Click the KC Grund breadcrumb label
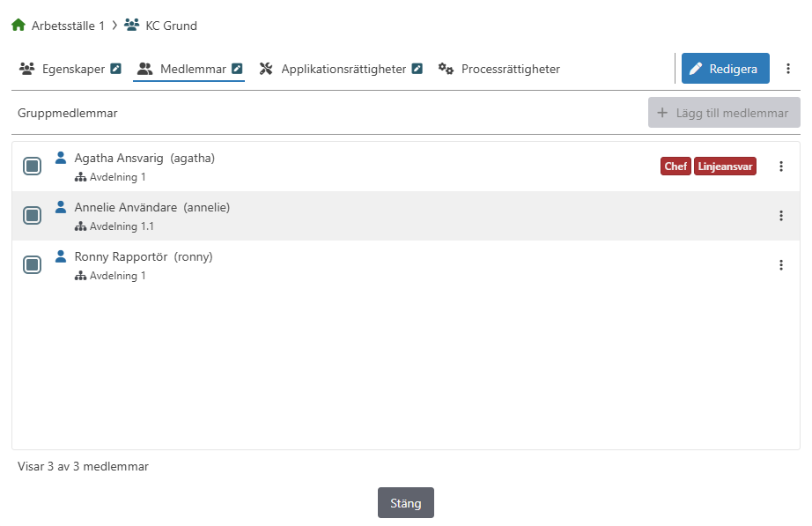The height and width of the screenshot is (526, 812). [172, 26]
